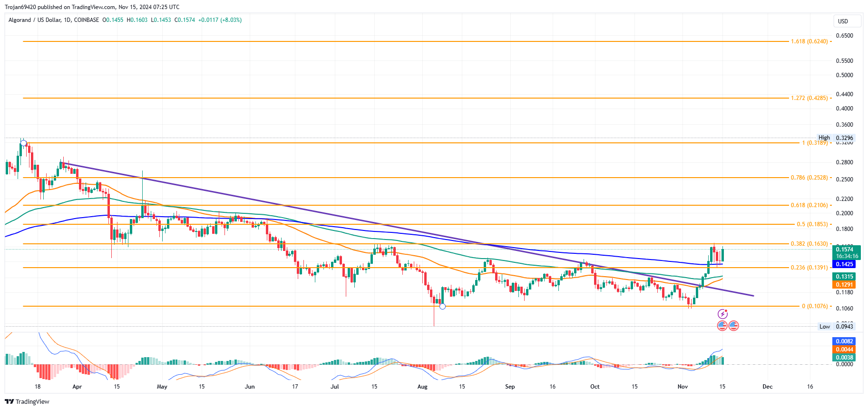Select the Fibonacci anchor circle near August low
868x410 pixels.
click(x=442, y=306)
